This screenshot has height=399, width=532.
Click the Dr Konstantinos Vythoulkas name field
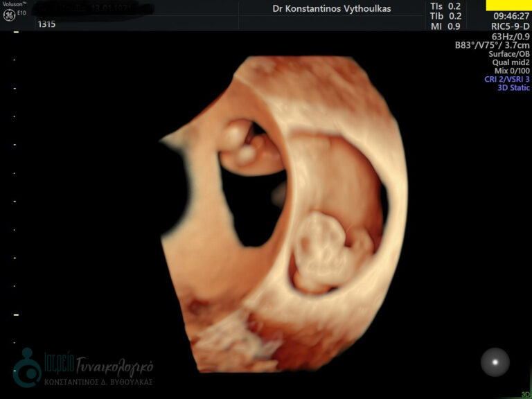click(332, 7)
